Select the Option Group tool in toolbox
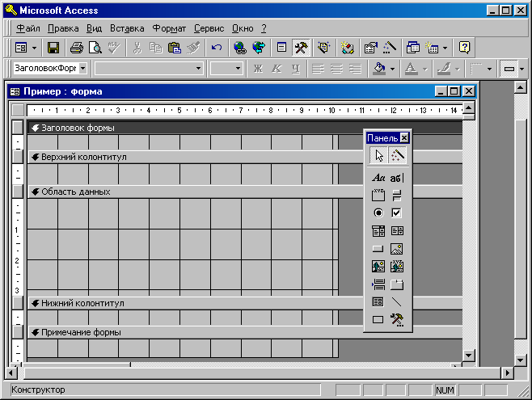Screen dimensions: 532x400 point(378,196)
